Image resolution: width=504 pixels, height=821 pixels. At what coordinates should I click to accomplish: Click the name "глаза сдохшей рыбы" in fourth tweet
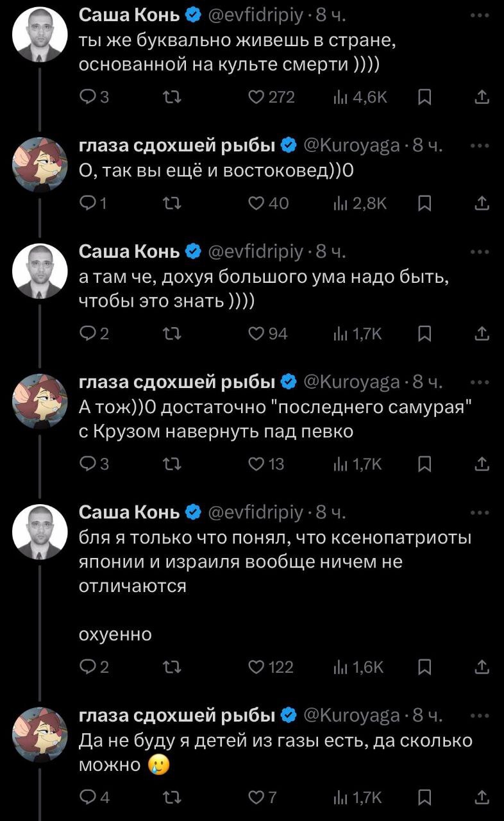click(x=178, y=383)
